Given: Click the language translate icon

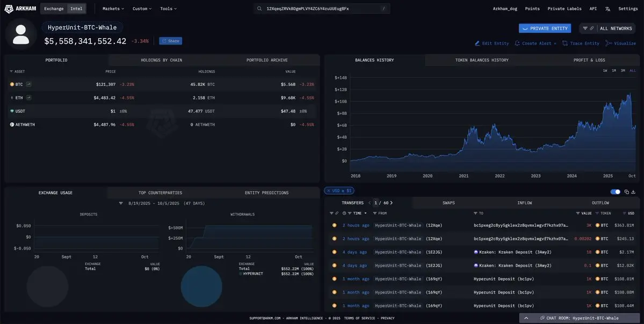Looking at the screenshot, I should (607, 9).
